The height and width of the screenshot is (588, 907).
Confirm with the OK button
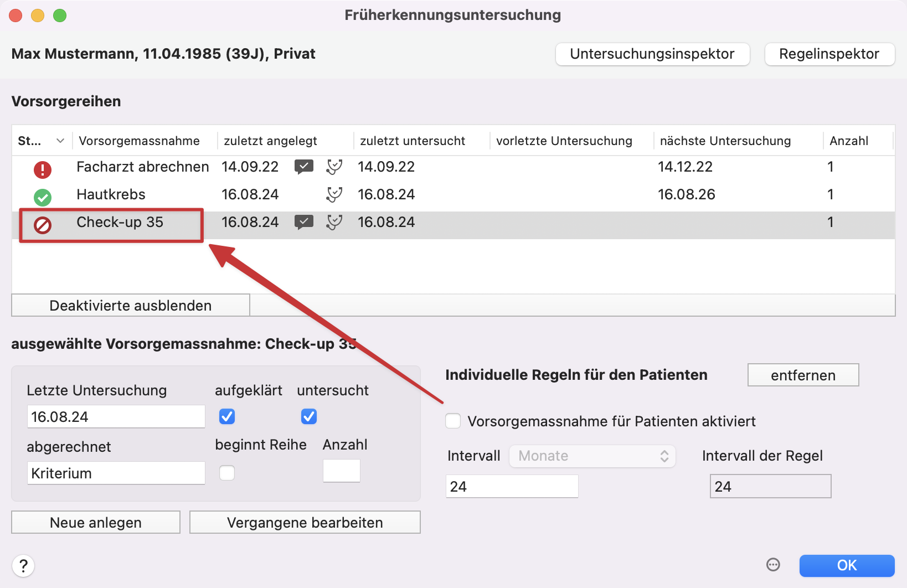pos(847,566)
